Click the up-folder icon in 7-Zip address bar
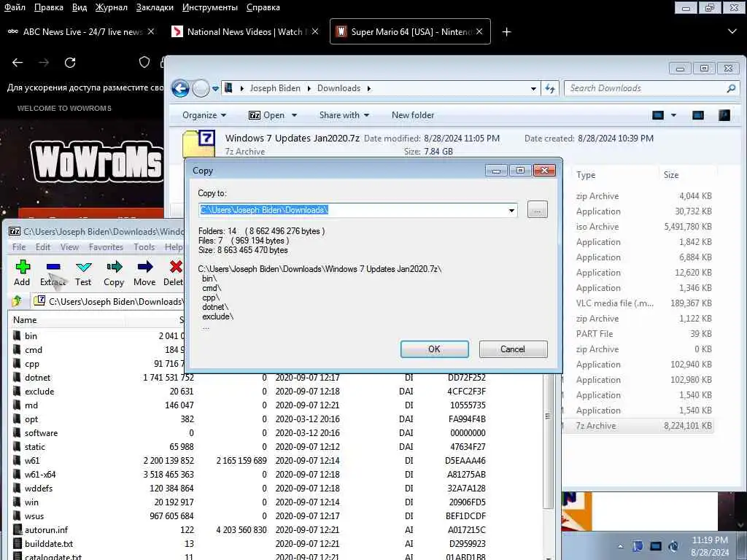 (18, 301)
